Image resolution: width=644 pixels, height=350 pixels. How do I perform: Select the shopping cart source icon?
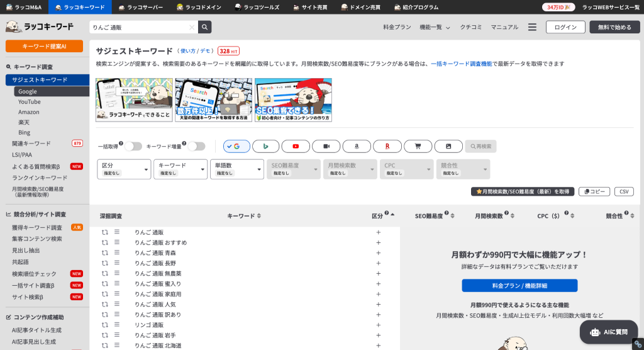pyautogui.click(x=418, y=146)
